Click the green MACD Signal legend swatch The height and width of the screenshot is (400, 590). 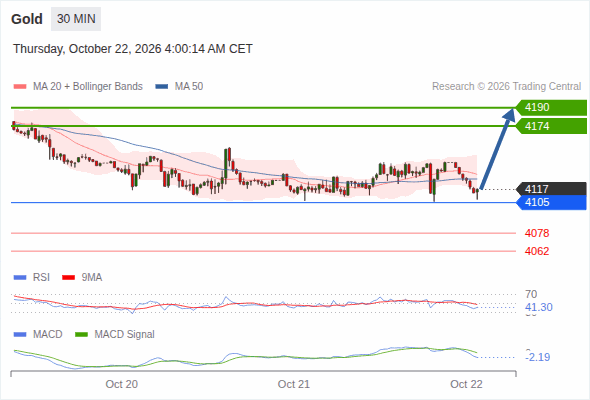click(82, 335)
